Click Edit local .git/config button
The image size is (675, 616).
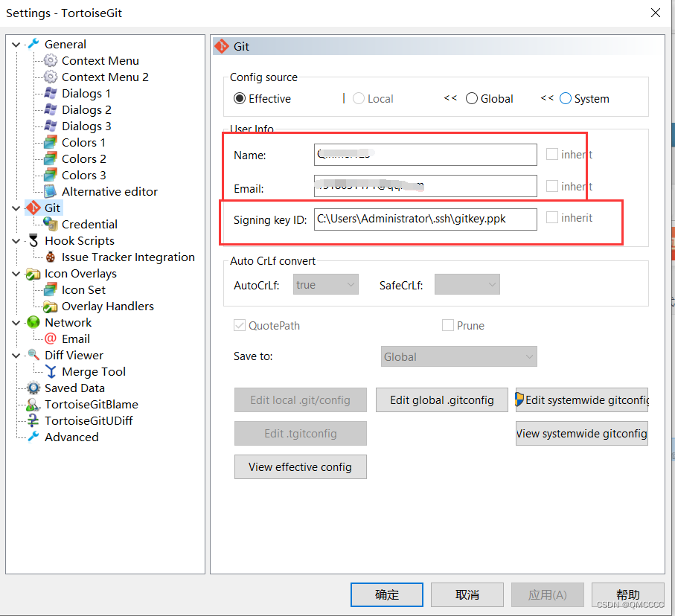click(301, 400)
